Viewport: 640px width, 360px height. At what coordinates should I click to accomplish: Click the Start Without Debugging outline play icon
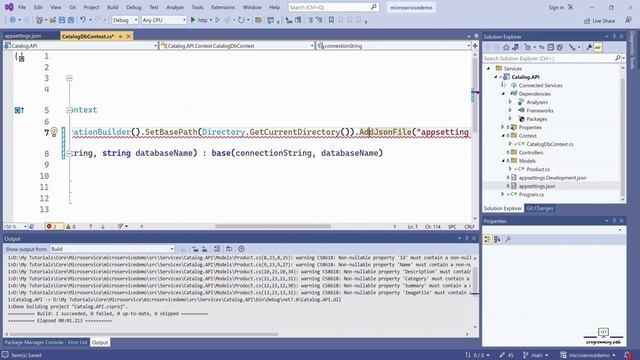[x=218, y=20]
